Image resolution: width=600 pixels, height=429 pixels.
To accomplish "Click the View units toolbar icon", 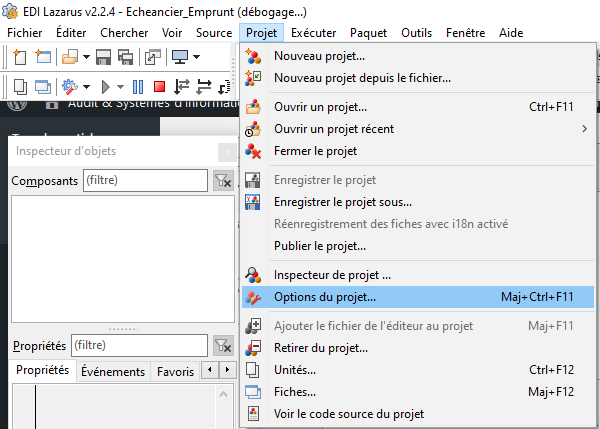I will (x=20, y=87).
